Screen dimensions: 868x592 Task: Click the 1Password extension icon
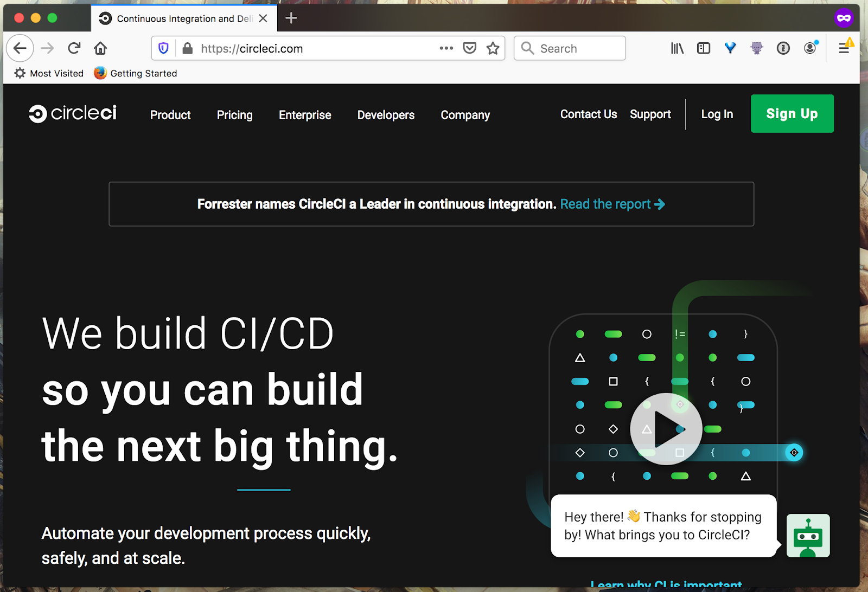[x=783, y=48]
